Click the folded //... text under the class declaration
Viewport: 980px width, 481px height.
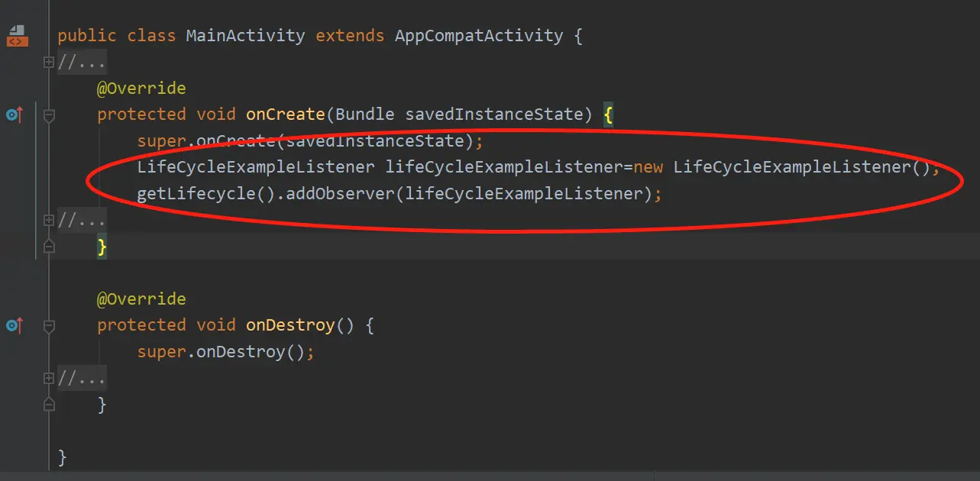pyautogui.click(x=82, y=62)
